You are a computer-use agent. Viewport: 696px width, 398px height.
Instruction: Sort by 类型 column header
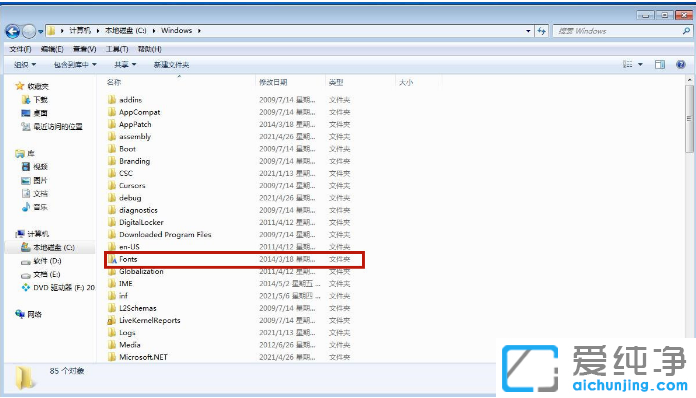[336, 82]
